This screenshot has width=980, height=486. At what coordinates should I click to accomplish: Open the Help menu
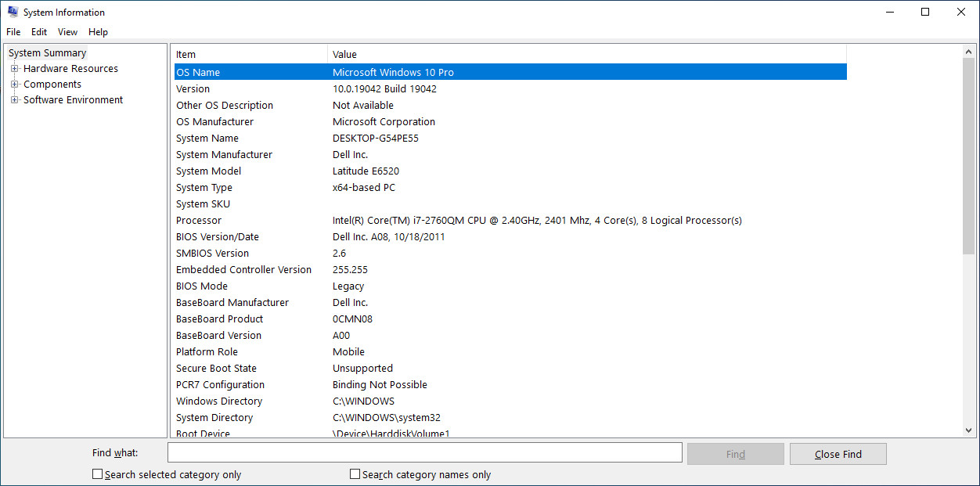tap(98, 32)
